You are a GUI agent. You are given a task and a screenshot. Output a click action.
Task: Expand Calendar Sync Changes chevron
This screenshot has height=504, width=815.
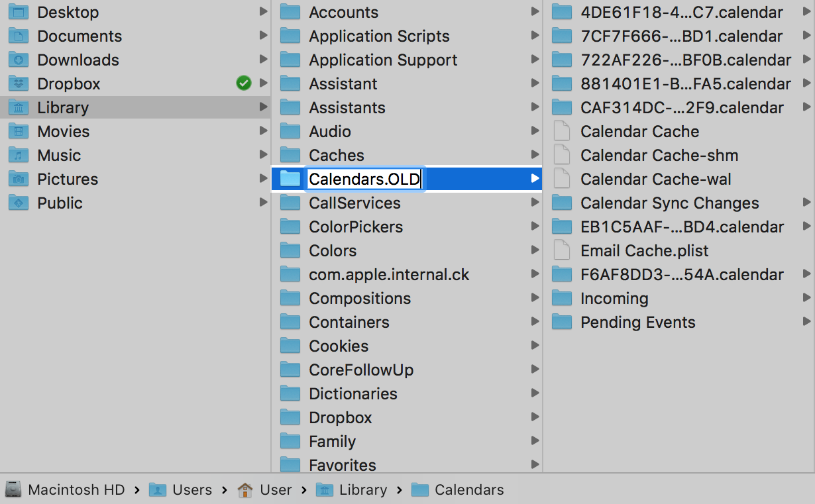tap(807, 203)
